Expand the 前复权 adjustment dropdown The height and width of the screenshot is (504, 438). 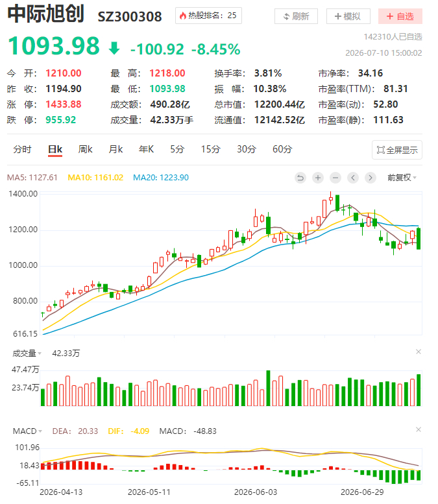pyautogui.click(x=402, y=178)
